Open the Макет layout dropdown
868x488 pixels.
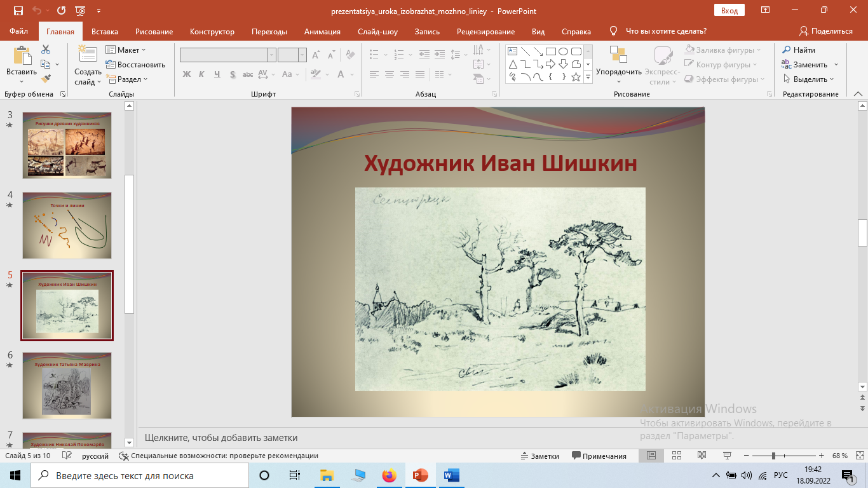pyautogui.click(x=126, y=50)
